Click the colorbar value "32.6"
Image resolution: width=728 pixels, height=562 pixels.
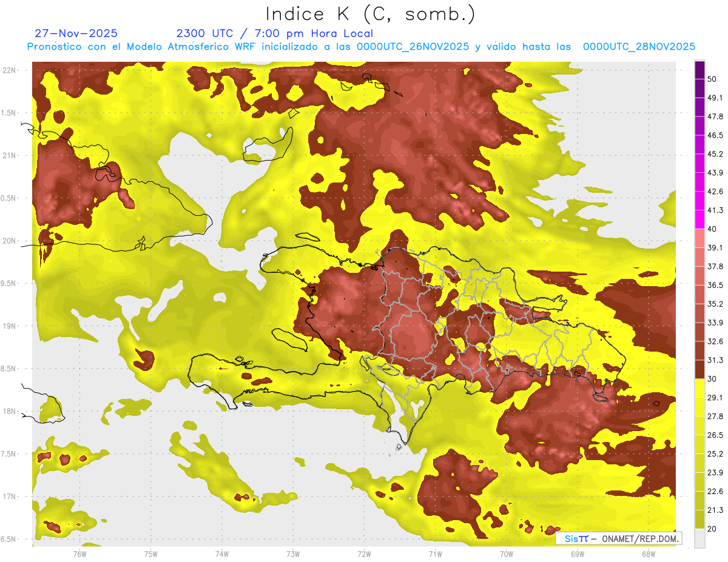(x=715, y=341)
